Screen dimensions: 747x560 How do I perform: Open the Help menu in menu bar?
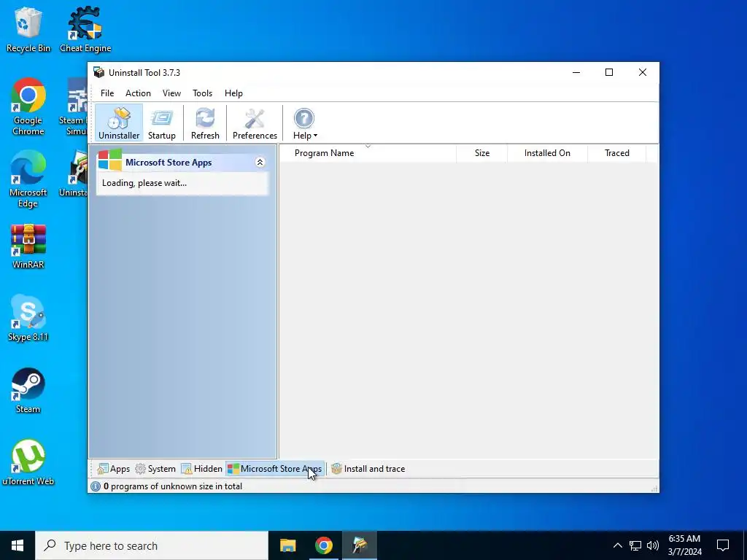click(233, 93)
